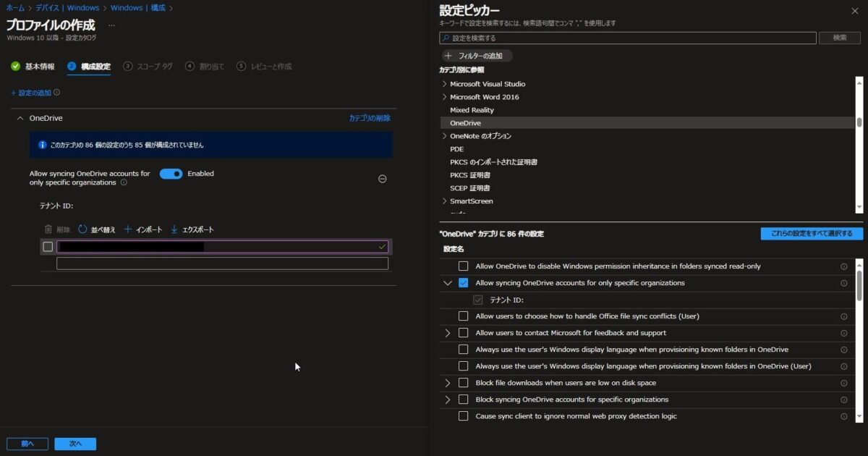Open the 基本情報 step
Image resolution: width=868 pixels, height=456 pixels.
41,64
